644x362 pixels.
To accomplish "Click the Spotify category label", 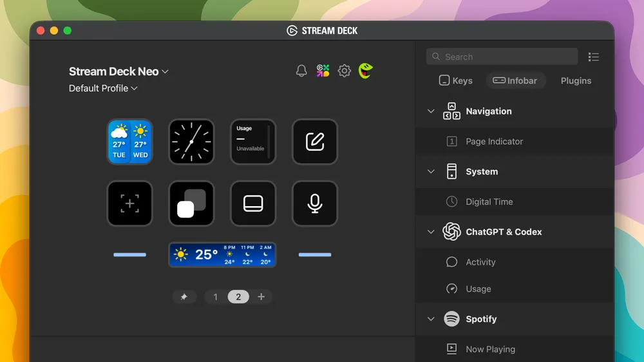I will tap(481, 319).
